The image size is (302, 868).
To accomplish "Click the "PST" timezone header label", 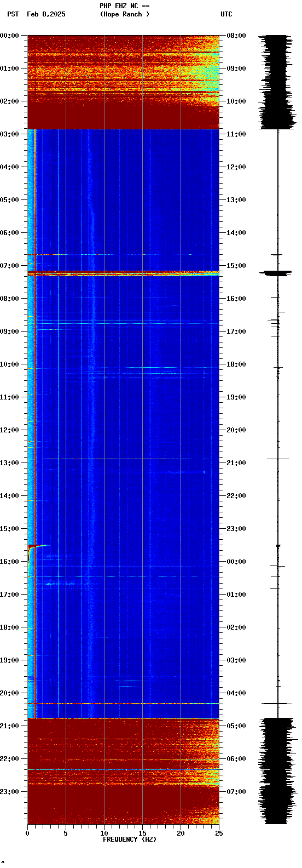I will coord(13,14).
